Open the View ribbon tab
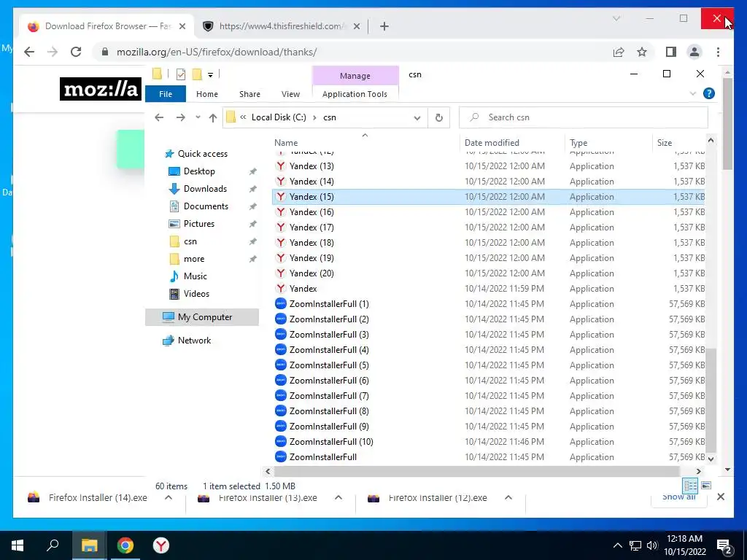Screen dimensions: 747x560 [290, 94]
